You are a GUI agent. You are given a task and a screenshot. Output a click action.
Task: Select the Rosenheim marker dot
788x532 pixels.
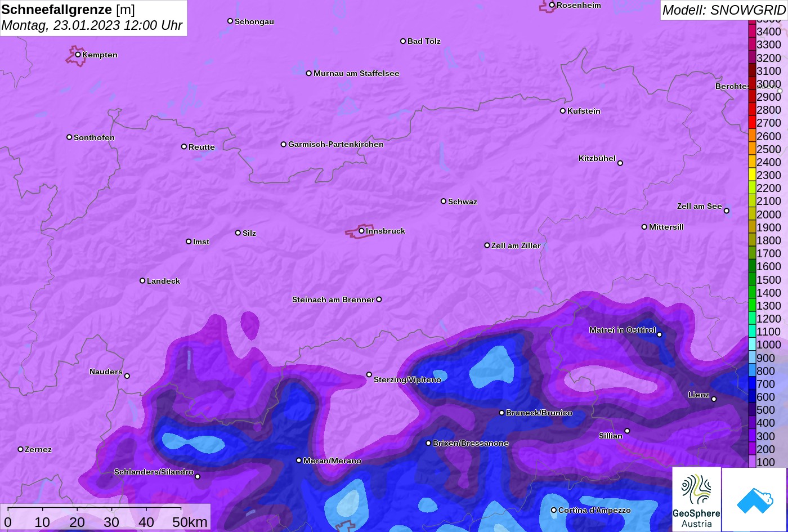coord(552,5)
